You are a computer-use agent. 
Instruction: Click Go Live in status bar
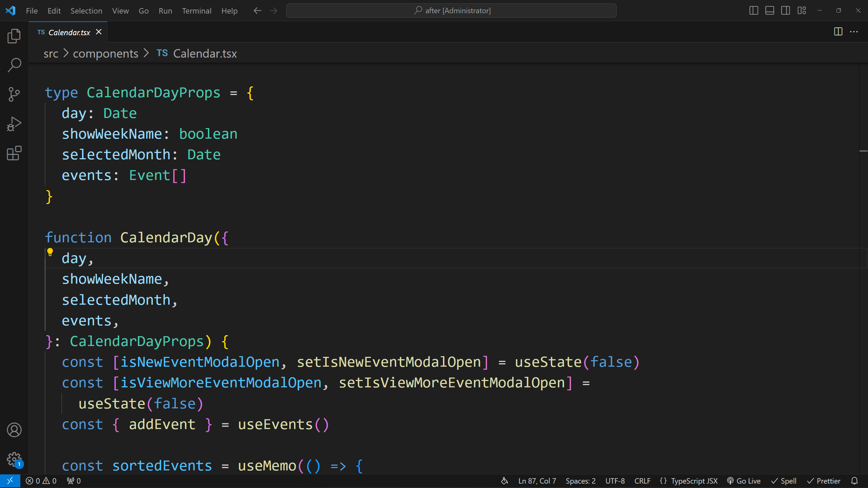744,481
